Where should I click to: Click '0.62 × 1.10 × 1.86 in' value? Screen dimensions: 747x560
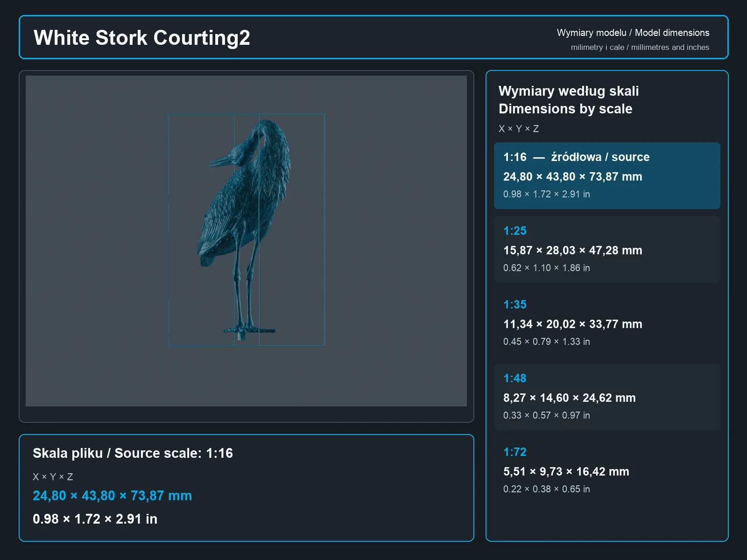point(546,268)
